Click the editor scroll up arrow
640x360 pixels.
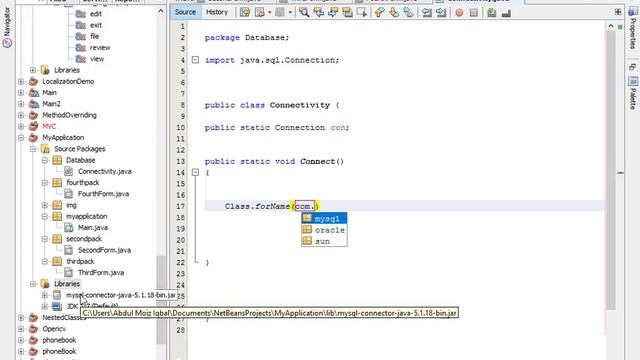[x=611, y=26]
